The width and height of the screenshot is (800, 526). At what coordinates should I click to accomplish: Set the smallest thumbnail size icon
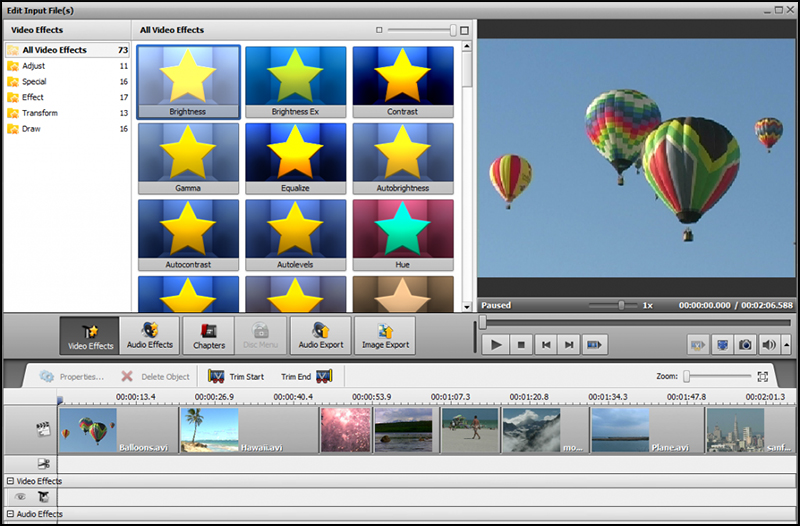(379, 30)
